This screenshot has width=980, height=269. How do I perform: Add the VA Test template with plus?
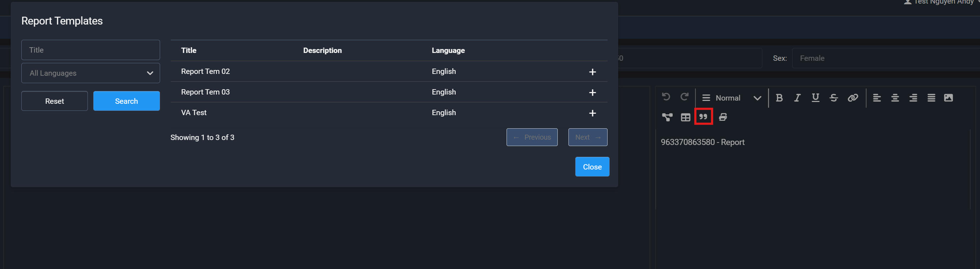[x=592, y=113]
